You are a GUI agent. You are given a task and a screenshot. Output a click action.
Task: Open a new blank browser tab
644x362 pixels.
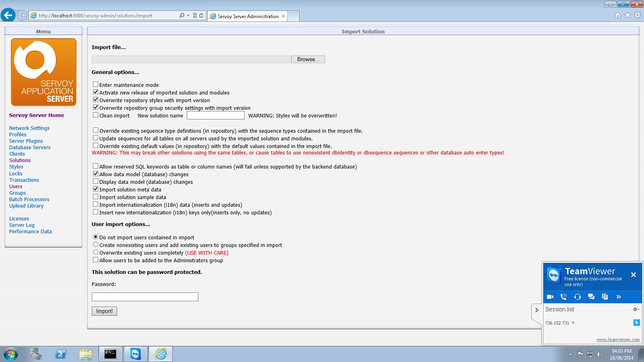(x=293, y=16)
